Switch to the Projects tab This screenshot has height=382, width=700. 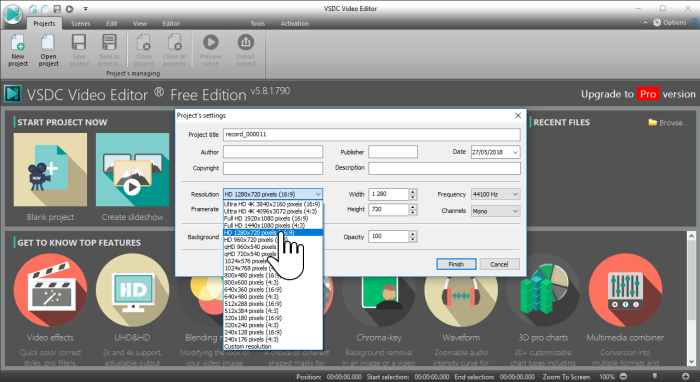[44, 23]
